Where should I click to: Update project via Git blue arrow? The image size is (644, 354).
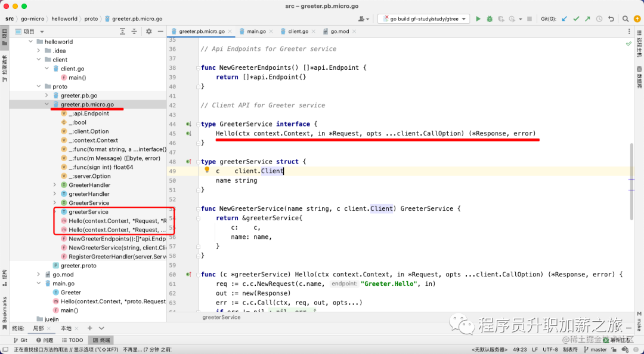pos(564,19)
